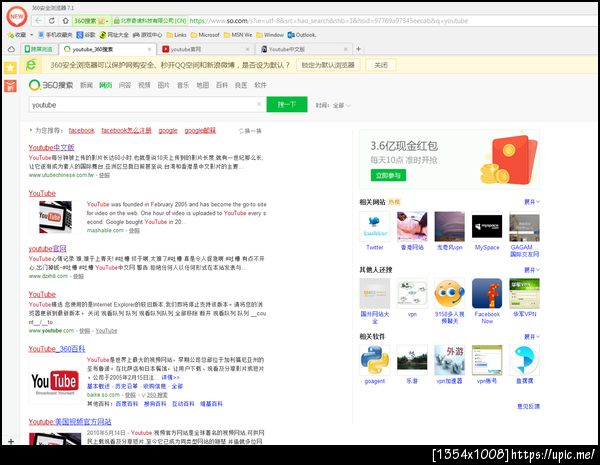
Task: Open the 谷歌 bookmark
Action: pos(86,35)
